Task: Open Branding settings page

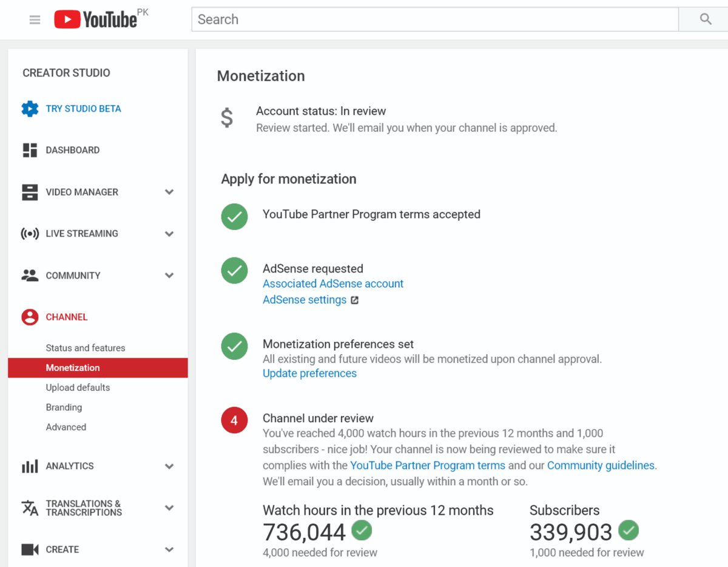Action: pyautogui.click(x=64, y=407)
